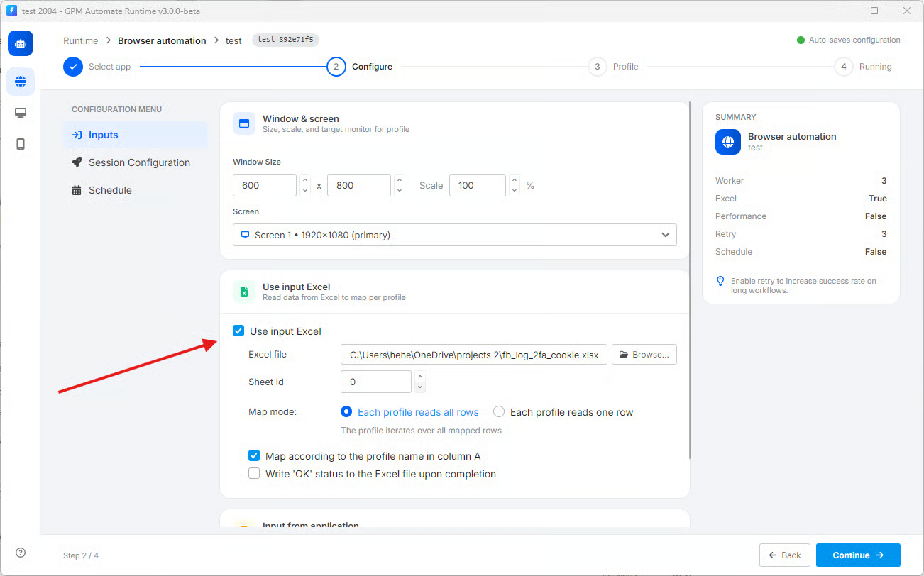This screenshot has height=576, width=924.
Task: Click the Continue button
Action: coord(858,555)
